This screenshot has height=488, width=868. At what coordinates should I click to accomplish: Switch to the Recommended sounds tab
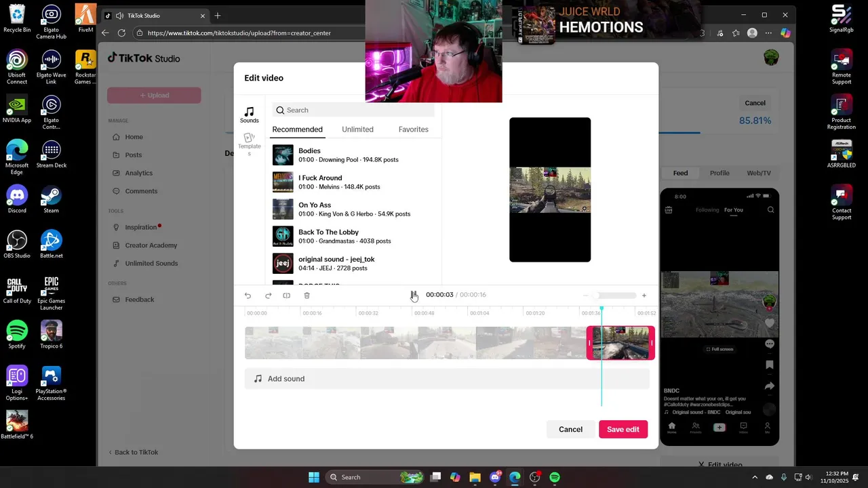coord(297,129)
